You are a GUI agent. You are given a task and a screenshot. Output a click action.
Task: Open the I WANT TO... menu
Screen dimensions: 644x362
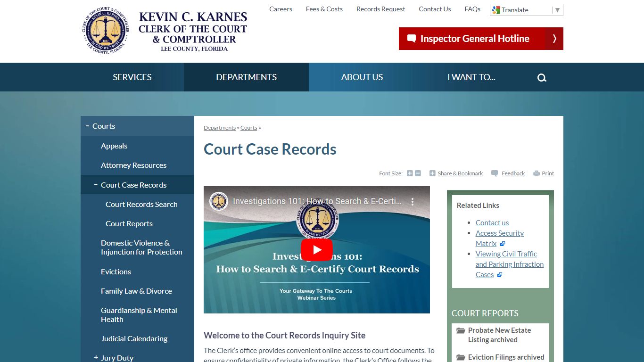tap(471, 77)
